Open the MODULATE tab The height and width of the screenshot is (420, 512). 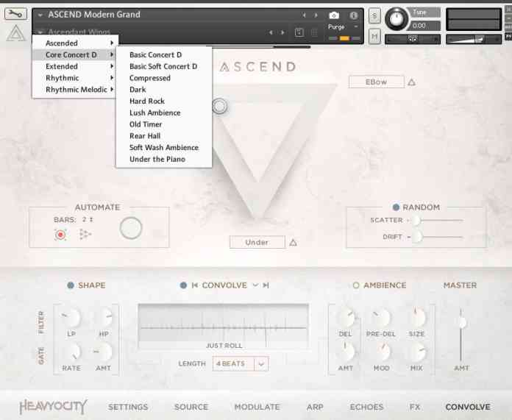point(257,407)
